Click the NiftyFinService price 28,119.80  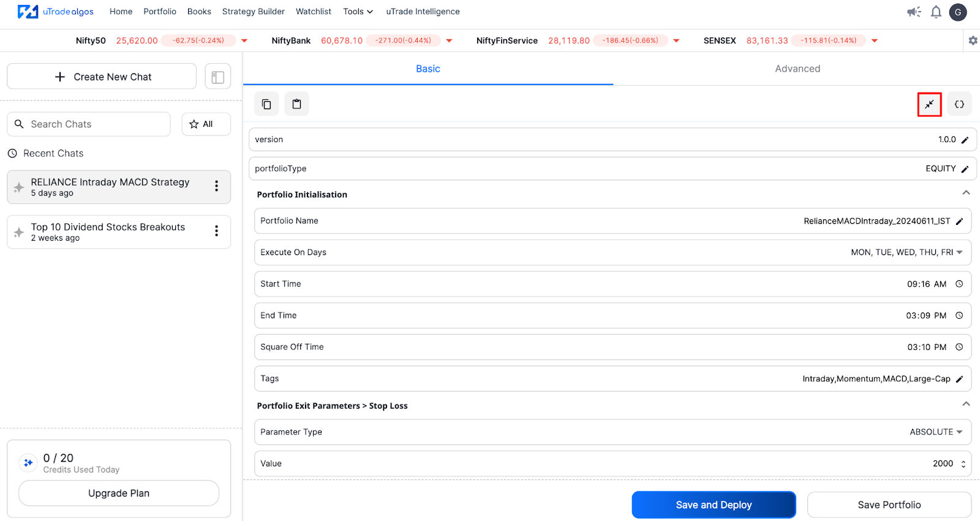point(569,40)
